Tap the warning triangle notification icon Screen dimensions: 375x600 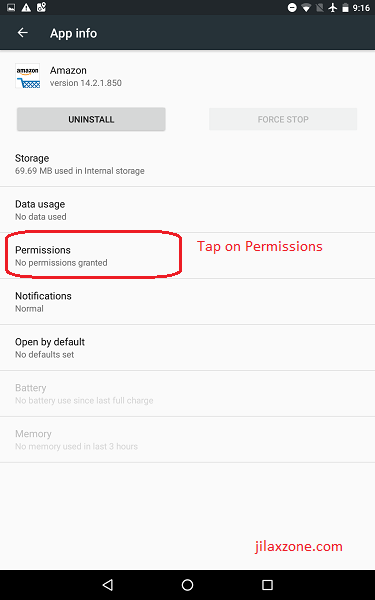point(26,7)
